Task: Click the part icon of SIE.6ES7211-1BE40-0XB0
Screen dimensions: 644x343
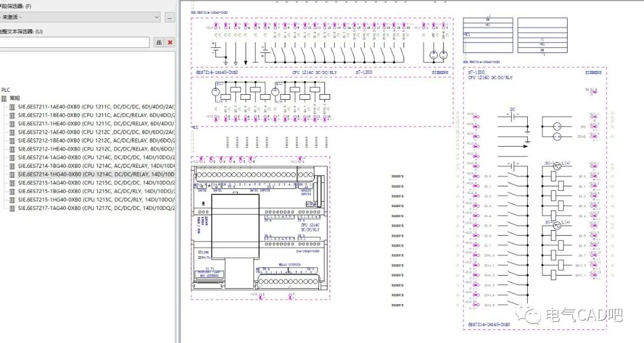Action: click(x=13, y=116)
